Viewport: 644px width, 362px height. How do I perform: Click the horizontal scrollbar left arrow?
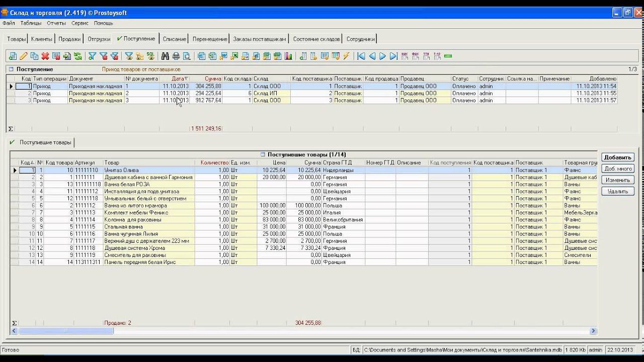click(x=15, y=331)
